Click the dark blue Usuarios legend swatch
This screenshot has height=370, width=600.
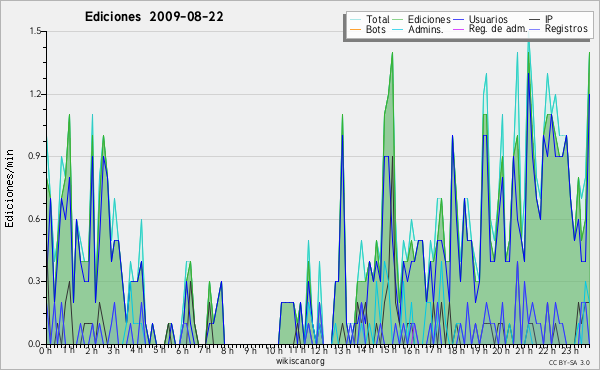coord(458,20)
